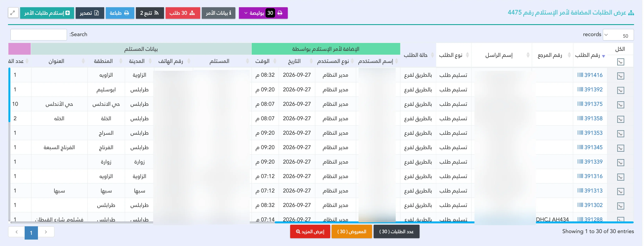644x246 pixels.
Task: Click the receive order requests button
Action: pos(47,13)
